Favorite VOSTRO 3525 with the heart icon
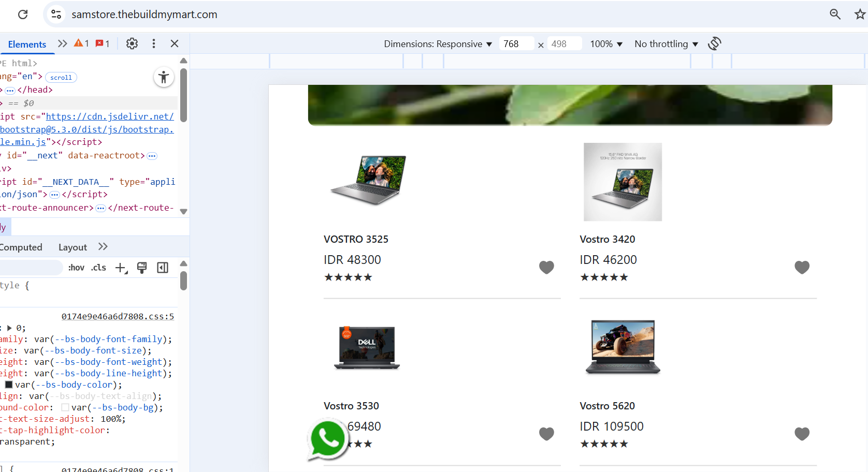Image resolution: width=868 pixels, height=472 pixels. (x=546, y=267)
